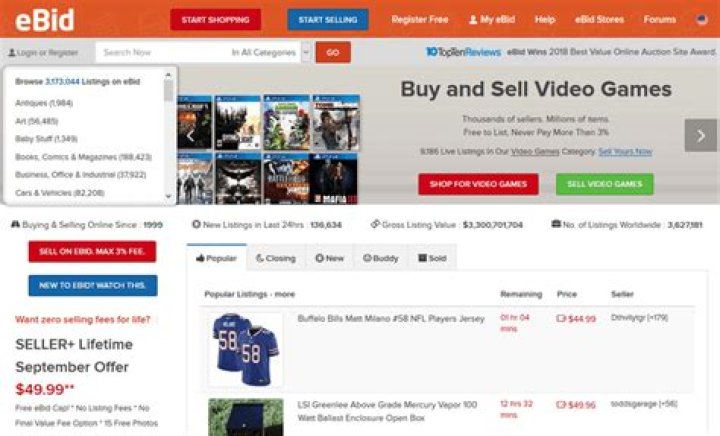Click Popular Listings more link
Screen dimensions: 720x436
285,294
